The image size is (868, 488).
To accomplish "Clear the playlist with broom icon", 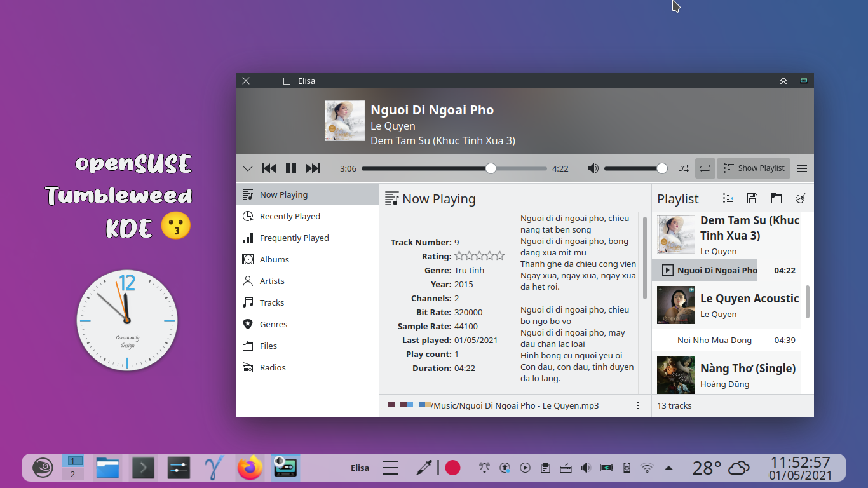I will (x=800, y=198).
